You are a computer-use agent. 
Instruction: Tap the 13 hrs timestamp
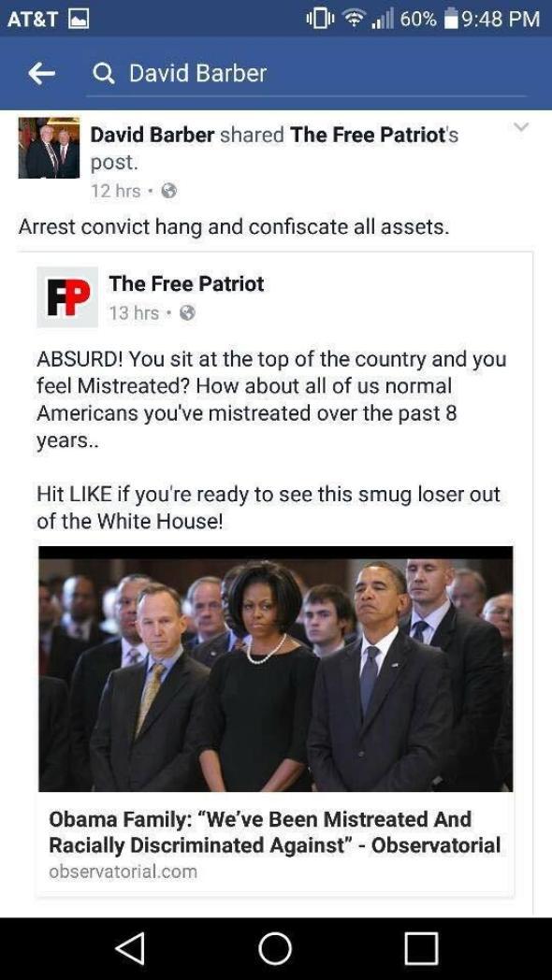(x=134, y=312)
